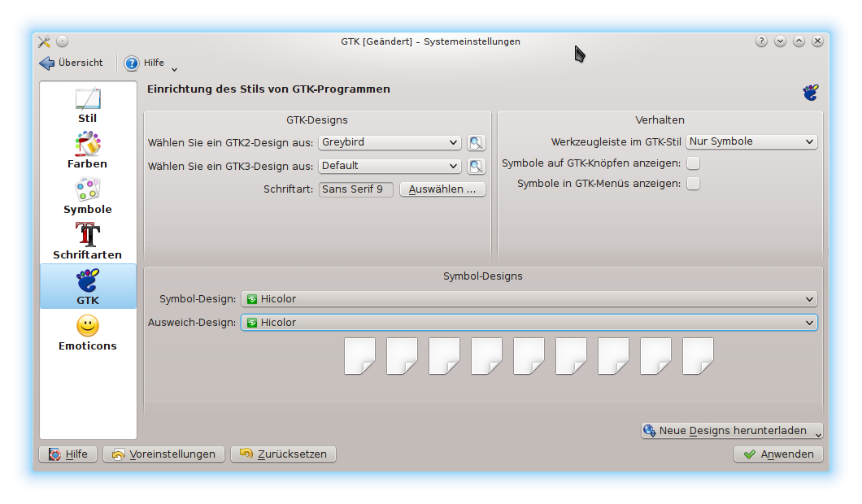
Task: Click the Anwenden button
Action: [x=778, y=454]
